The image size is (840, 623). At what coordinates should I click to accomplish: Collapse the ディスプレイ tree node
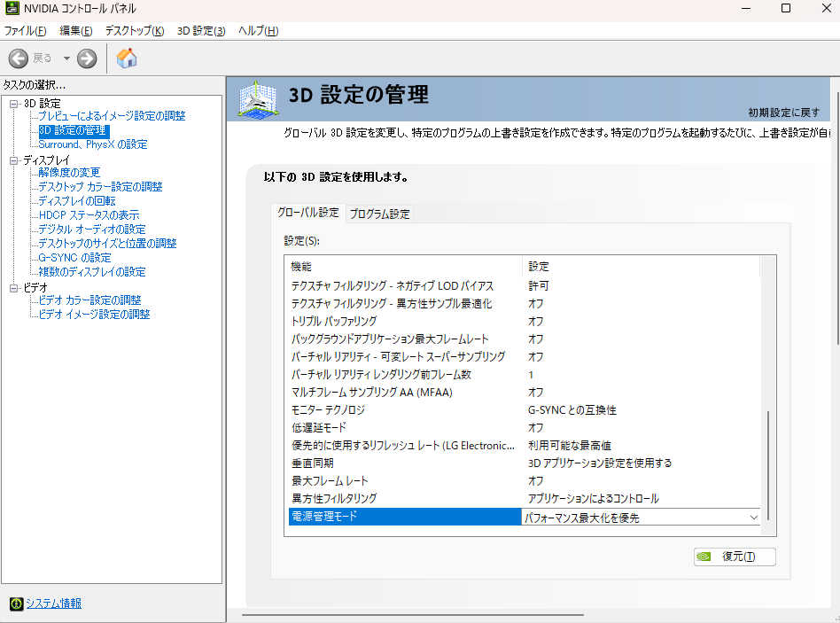click(14, 160)
